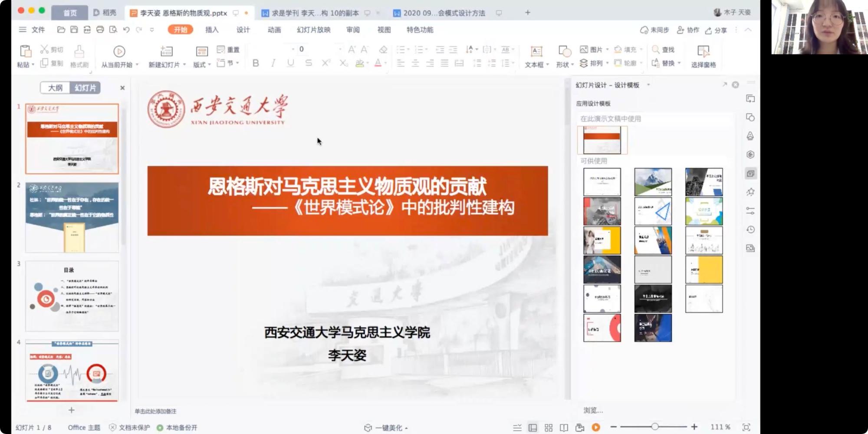Start slideshow from current slide icon
The height and width of the screenshot is (434, 868).
[119, 52]
